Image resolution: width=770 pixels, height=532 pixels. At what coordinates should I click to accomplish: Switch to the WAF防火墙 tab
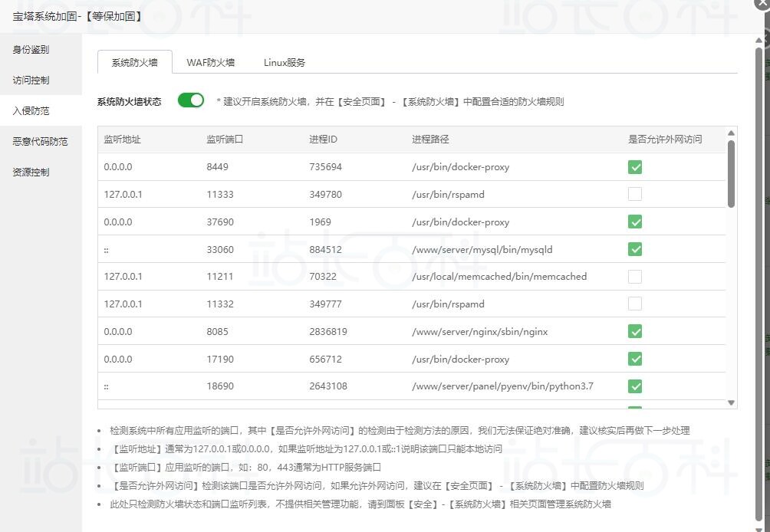click(210, 63)
